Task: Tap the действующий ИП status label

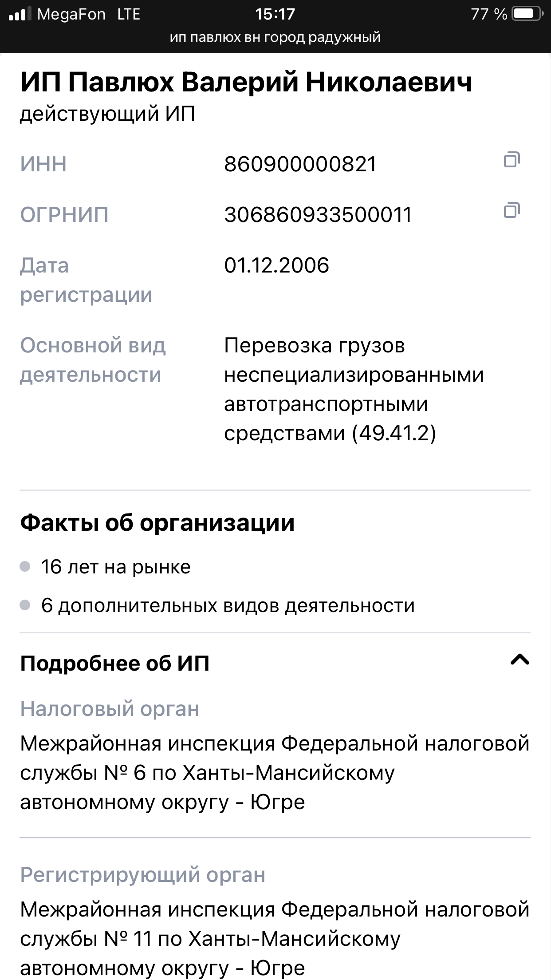Action: pos(108,114)
